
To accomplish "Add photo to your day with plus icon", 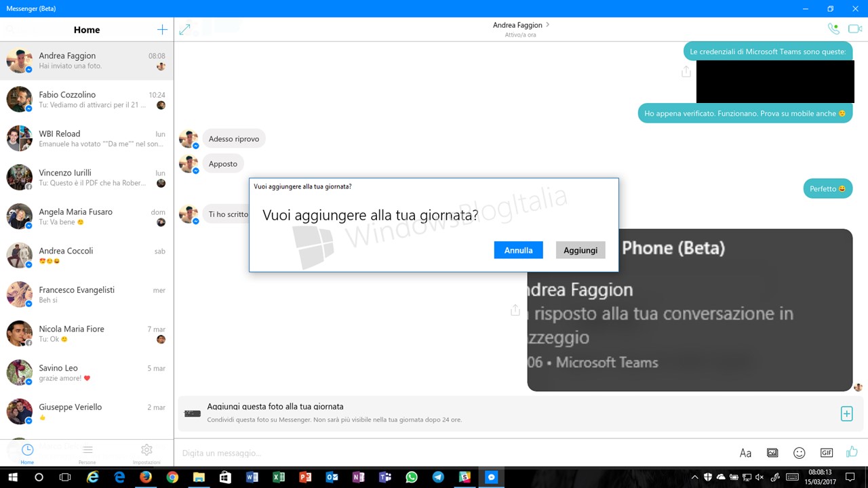I will click(x=846, y=413).
